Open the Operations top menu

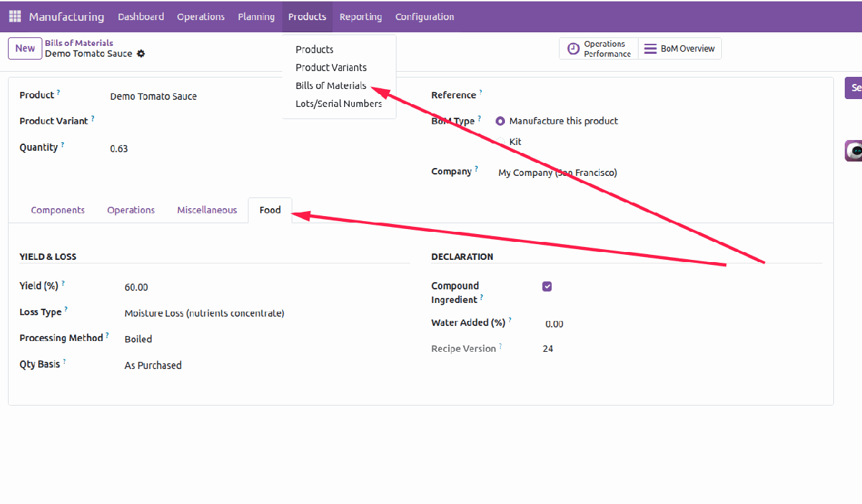200,17
